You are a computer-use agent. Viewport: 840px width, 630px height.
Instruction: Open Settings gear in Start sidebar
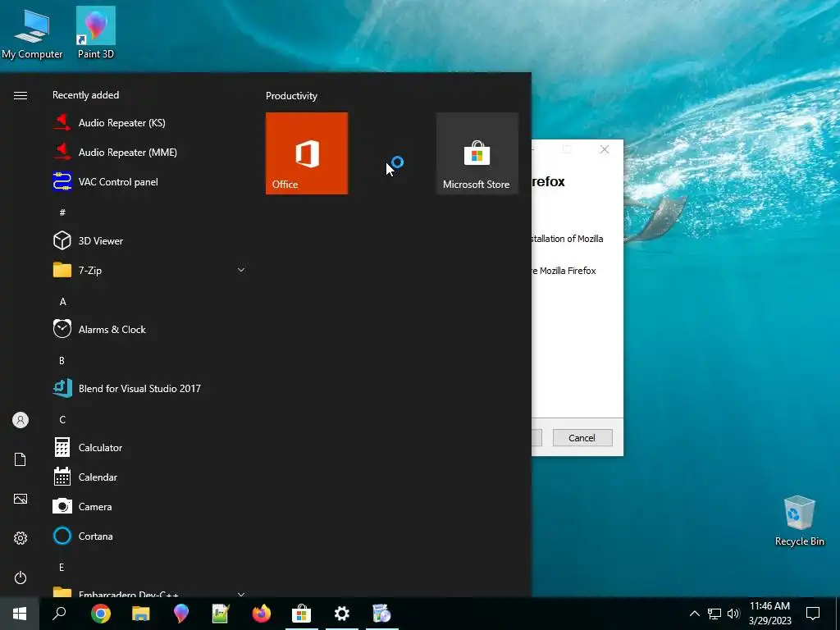(21, 538)
